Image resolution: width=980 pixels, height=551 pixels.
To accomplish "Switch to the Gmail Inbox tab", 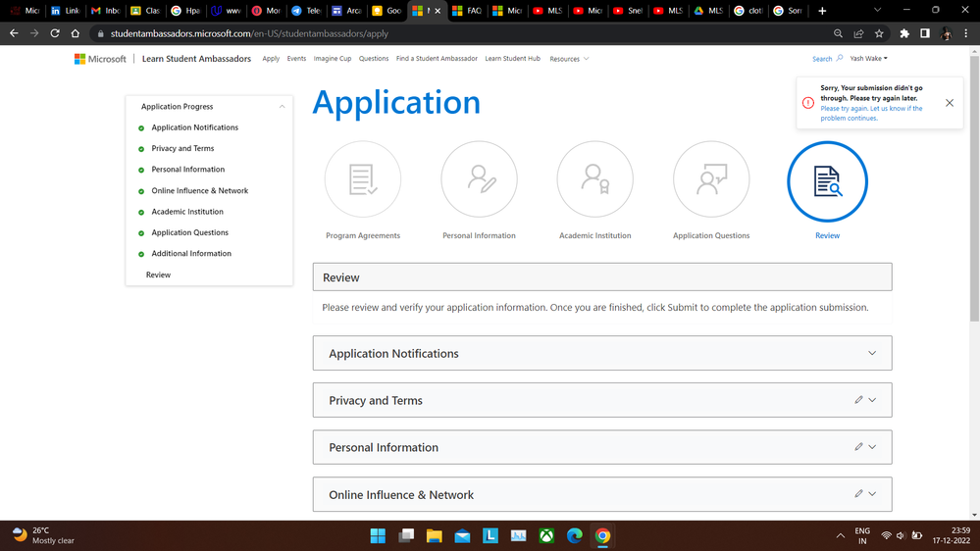I will tap(104, 11).
